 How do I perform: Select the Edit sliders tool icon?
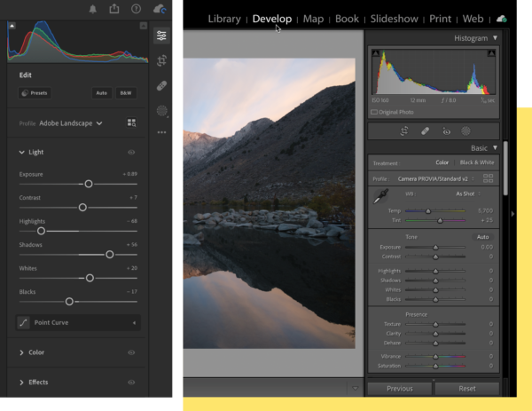(x=161, y=36)
